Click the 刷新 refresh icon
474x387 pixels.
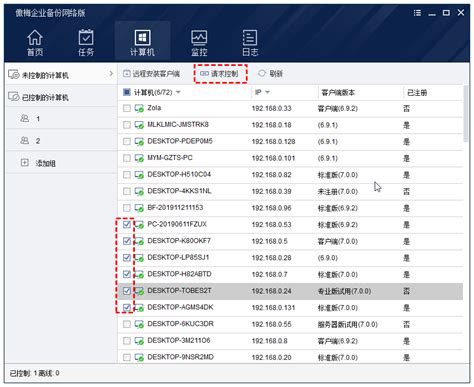pos(262,73)
